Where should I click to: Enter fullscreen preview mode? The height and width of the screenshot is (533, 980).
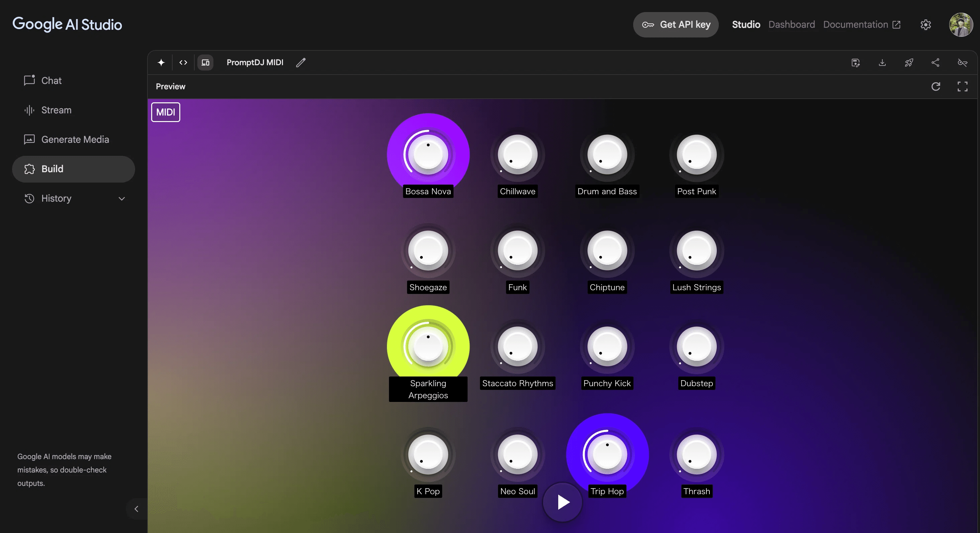963,86
